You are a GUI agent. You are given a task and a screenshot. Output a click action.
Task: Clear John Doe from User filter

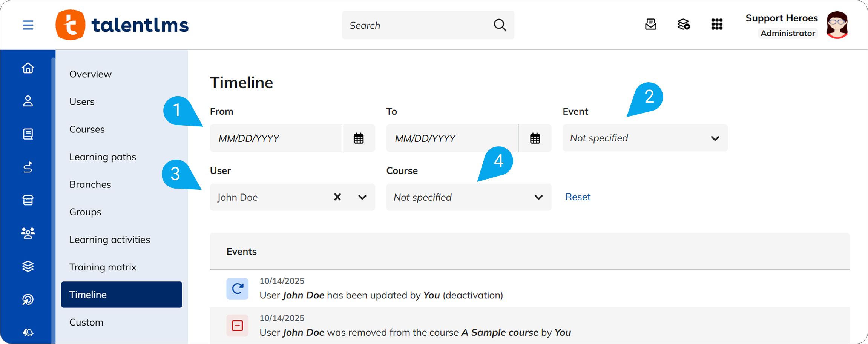337,197
